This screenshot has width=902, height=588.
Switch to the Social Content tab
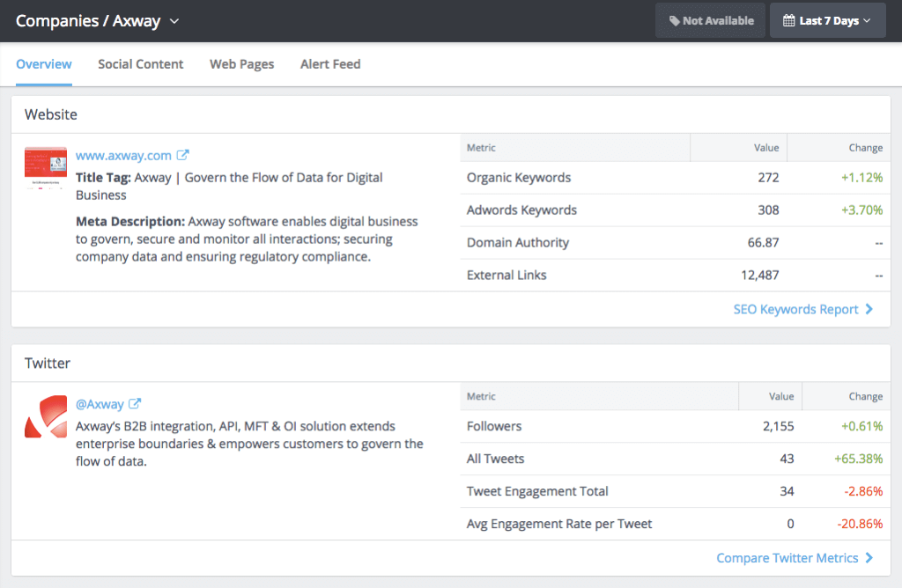point(140,64)
